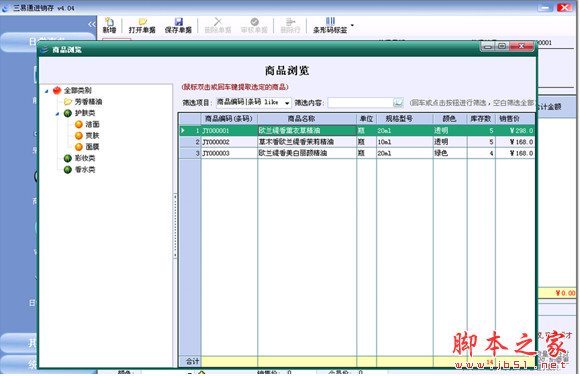Select the 护肤类 category
Image resolution: width=580 pixels, height=376 pixels.
pos(85,113)
